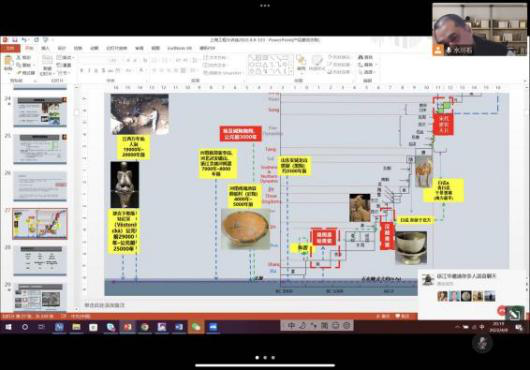This screenshot has width=530, height=370.
Task: Toggle the participant's microphone icon in video tile
Action: coord(449,50)
